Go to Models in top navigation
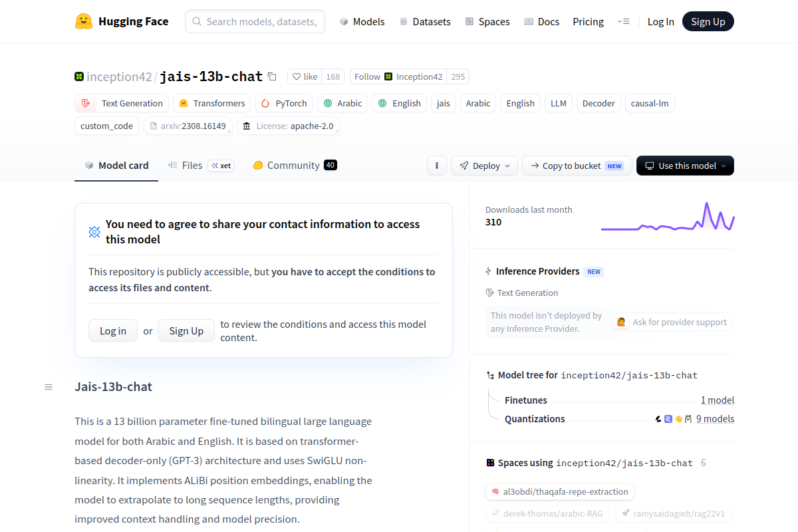The height and width of the screenshot is (532, 798). click(x=362, y=21)
